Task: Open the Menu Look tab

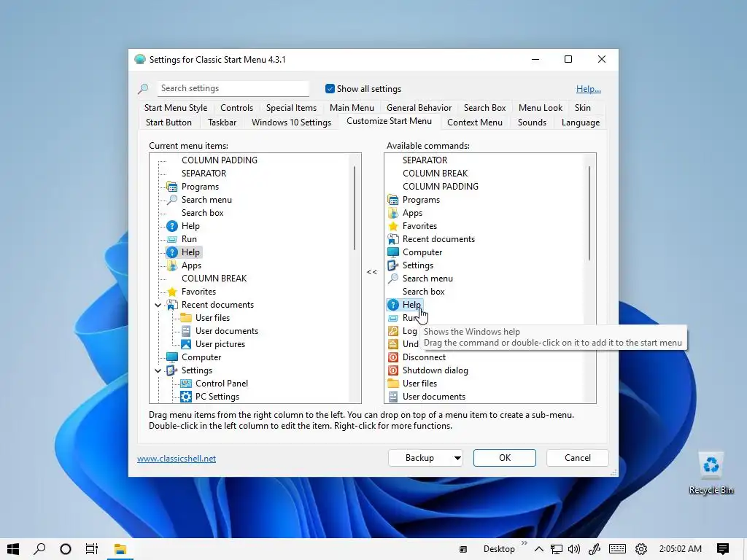Action: click(541, 108)
